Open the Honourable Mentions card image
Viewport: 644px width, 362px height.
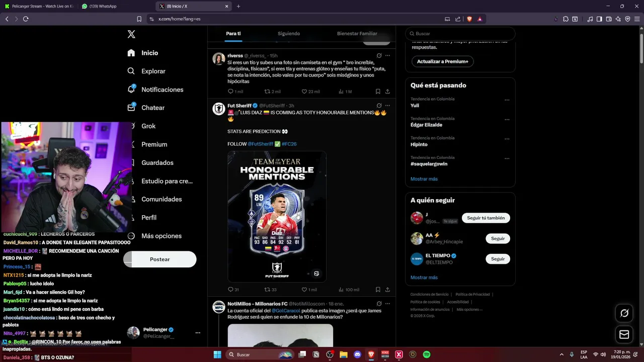point(277,217)
